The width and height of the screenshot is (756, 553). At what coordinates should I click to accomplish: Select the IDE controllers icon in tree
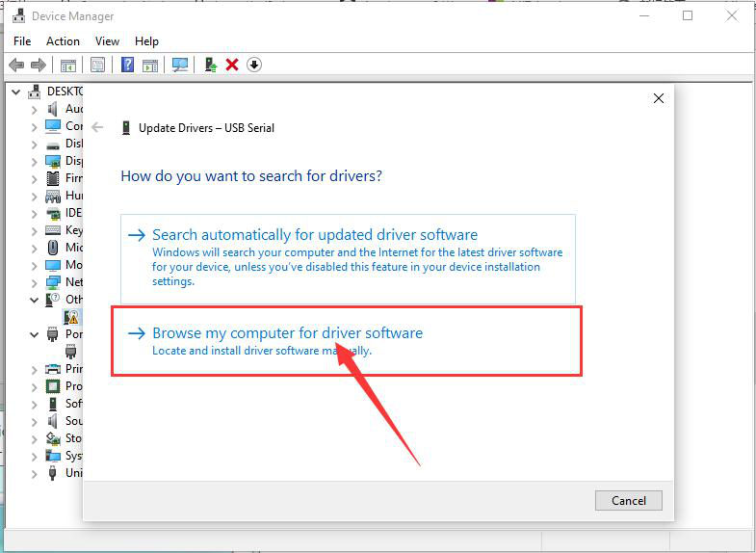tap(53, 213)
